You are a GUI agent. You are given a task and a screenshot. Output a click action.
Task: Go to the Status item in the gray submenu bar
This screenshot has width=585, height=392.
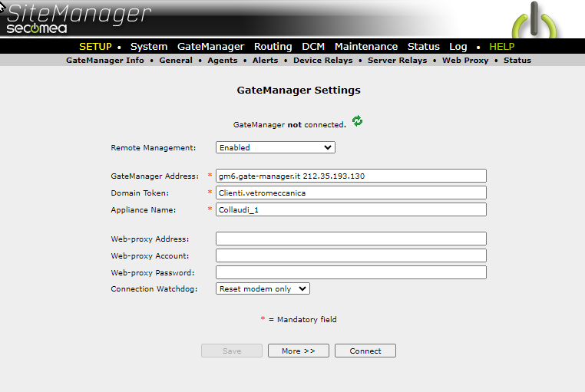point(517,61)
